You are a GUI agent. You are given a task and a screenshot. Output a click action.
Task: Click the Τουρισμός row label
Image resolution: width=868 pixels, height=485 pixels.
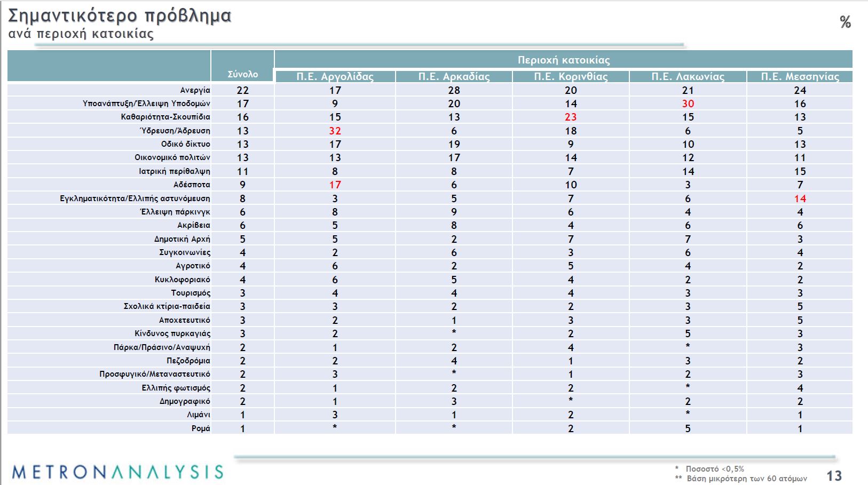pyautogui.click(x=191, y=293)
